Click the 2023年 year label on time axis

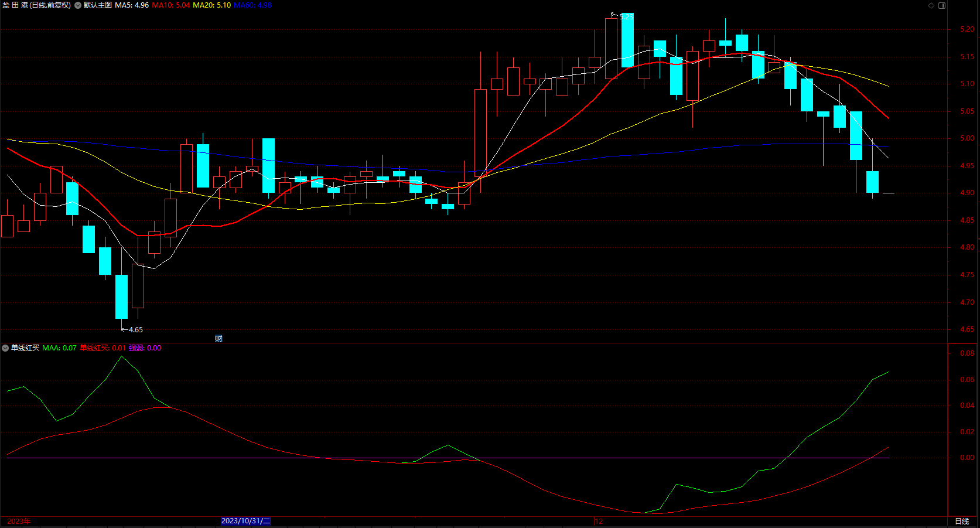pos(19,522)
